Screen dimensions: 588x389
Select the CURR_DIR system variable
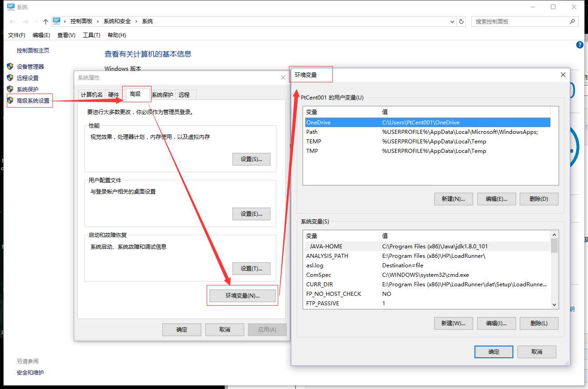[427, 285]
